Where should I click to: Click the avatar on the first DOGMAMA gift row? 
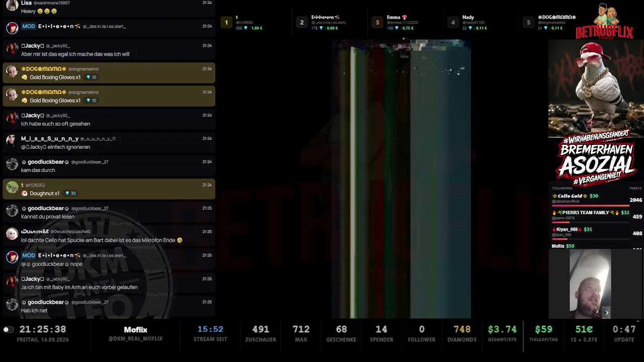pyautogui.click(x=12, y=72)
